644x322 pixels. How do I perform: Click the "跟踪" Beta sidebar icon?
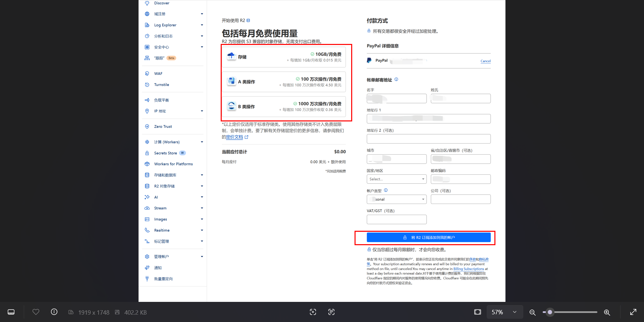tap(147, 58)
